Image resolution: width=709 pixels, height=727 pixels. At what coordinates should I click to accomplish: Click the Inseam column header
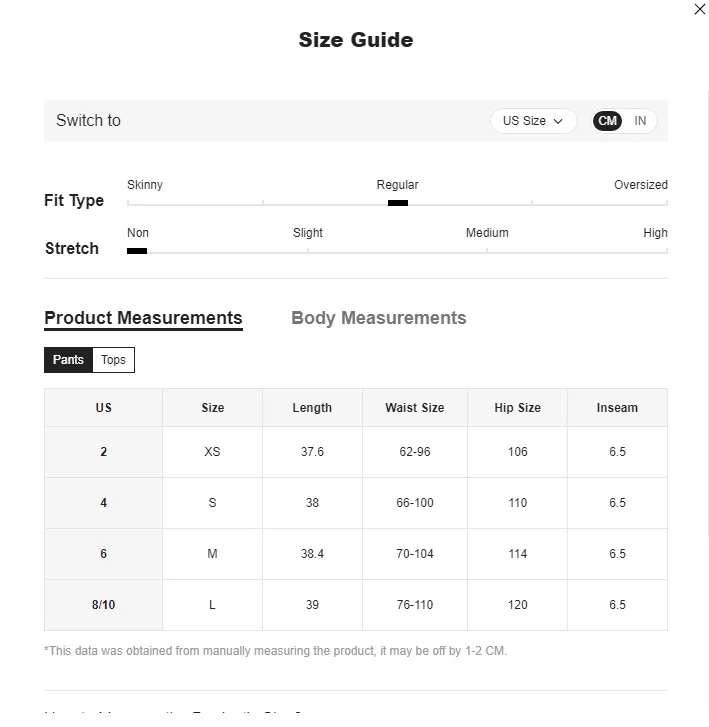[x=617, y=408]
